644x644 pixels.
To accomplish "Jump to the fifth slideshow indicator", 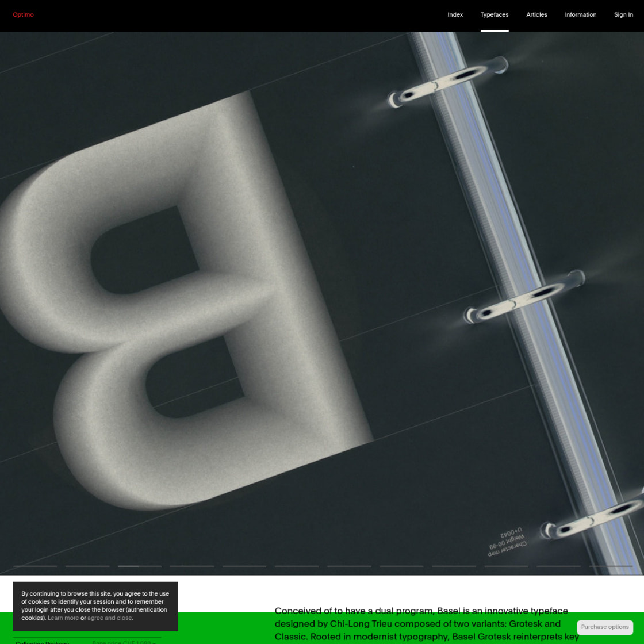I will coord(244,566).
